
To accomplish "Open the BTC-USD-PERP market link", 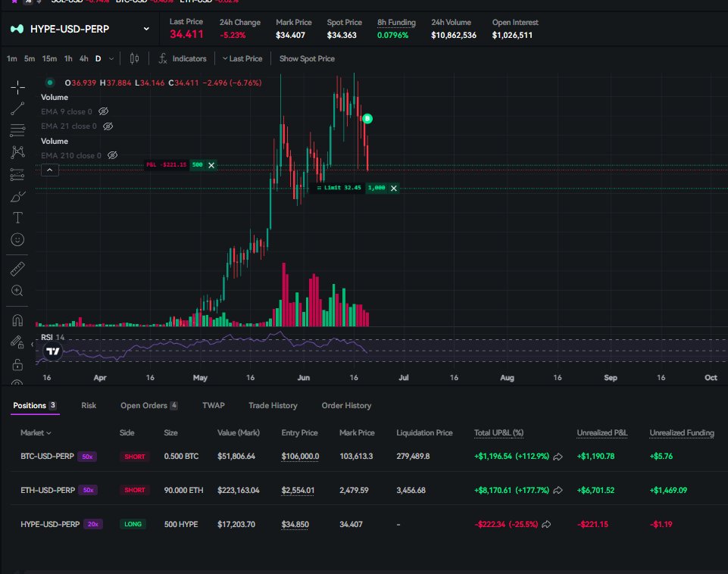I will point(48,456).
